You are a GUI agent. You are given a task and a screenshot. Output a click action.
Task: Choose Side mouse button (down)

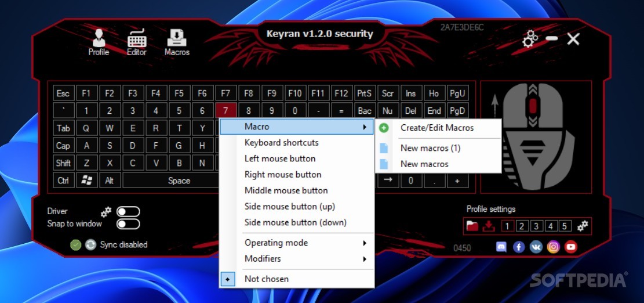[297, 222]
